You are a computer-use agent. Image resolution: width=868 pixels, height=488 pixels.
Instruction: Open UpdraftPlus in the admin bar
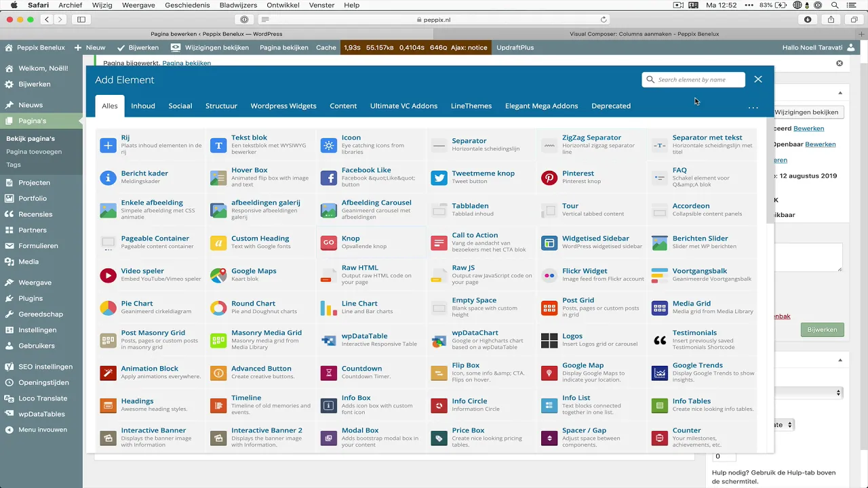tap(515, 47)
